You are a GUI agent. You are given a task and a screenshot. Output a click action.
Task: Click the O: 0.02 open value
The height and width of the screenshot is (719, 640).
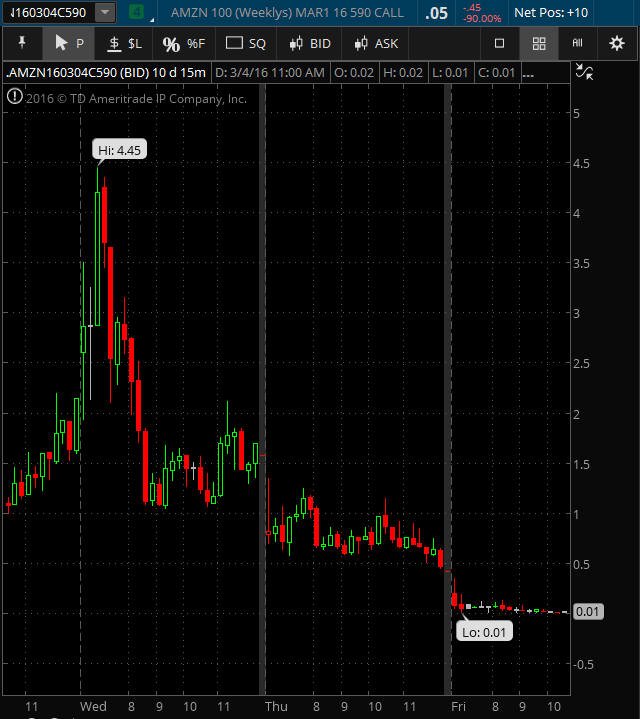click(353, 72)
